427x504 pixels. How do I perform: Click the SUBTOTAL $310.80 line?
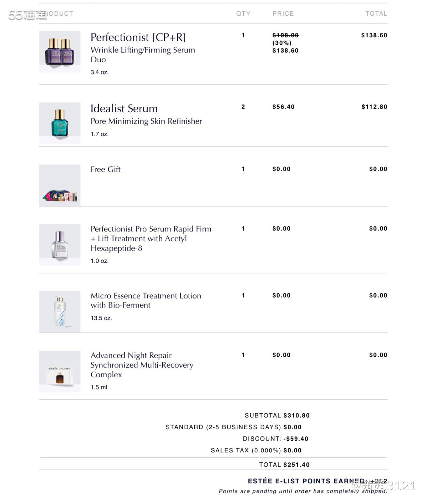(x=277, y=415)
